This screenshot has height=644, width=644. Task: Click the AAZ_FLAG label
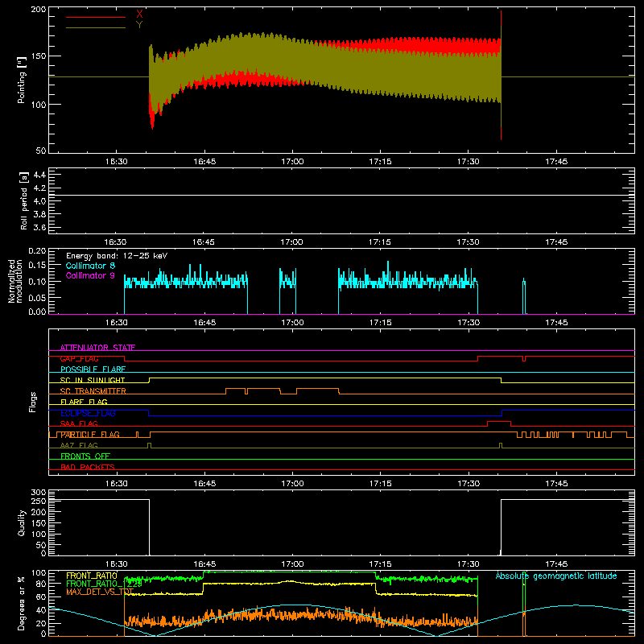point(79,445)
